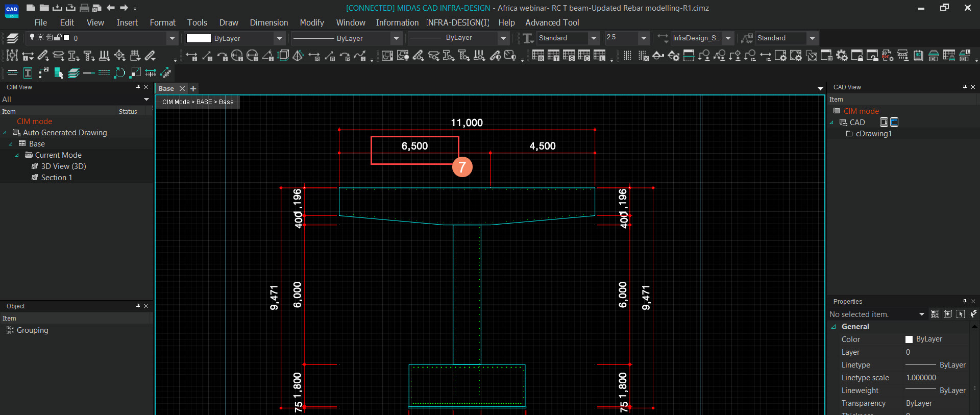Toggle the layer on/off light bulb icon
980x415 pixels.
click(32, 37)
